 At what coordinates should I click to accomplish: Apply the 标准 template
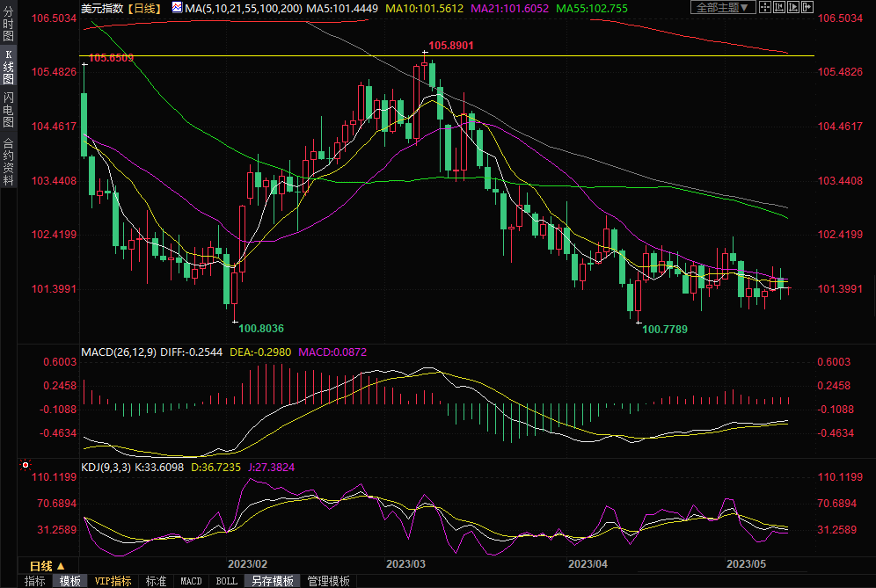(156, 581)
